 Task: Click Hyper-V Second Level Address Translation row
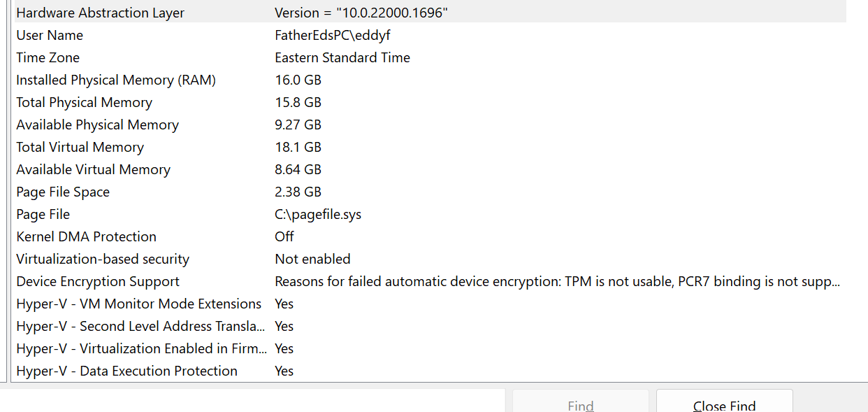click(140, 327)
